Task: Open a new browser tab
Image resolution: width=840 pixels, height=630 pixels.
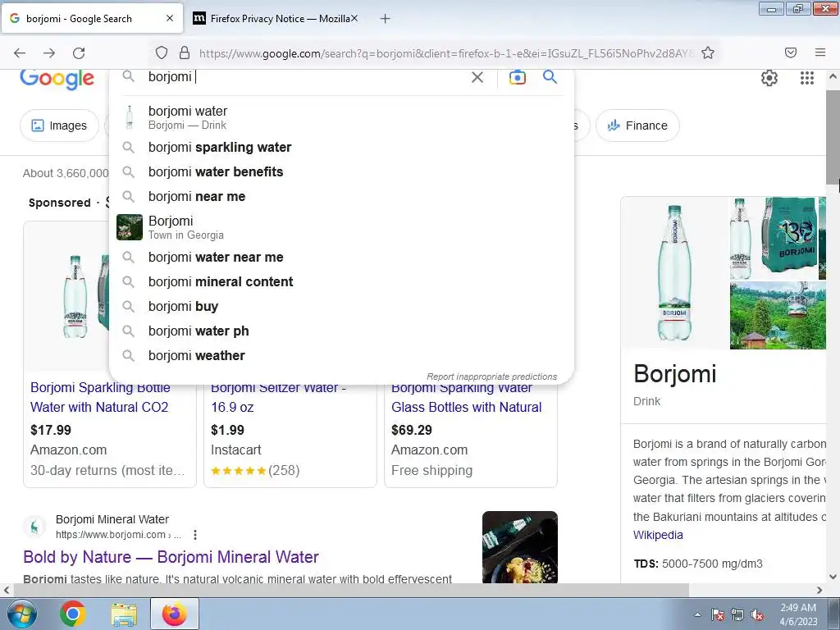Action: pos(385,19)
